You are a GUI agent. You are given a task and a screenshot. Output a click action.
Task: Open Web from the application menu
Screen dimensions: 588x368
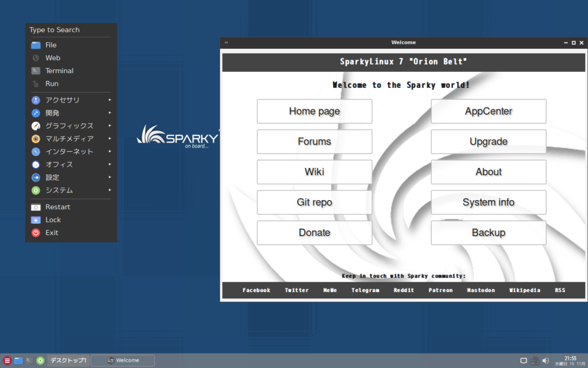click(51, 57)
